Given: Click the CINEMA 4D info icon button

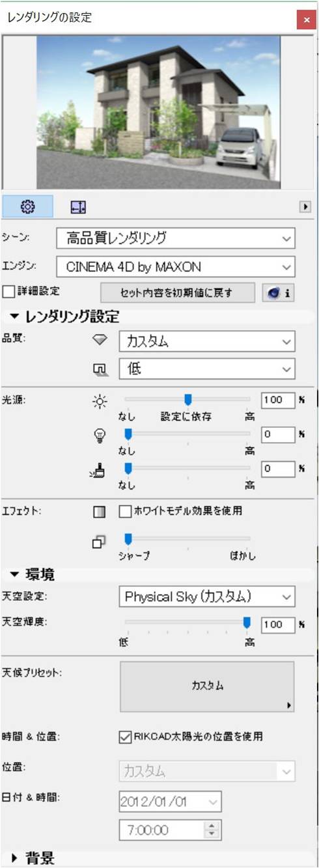Looking at the screenshot, I should pos(278,293).
